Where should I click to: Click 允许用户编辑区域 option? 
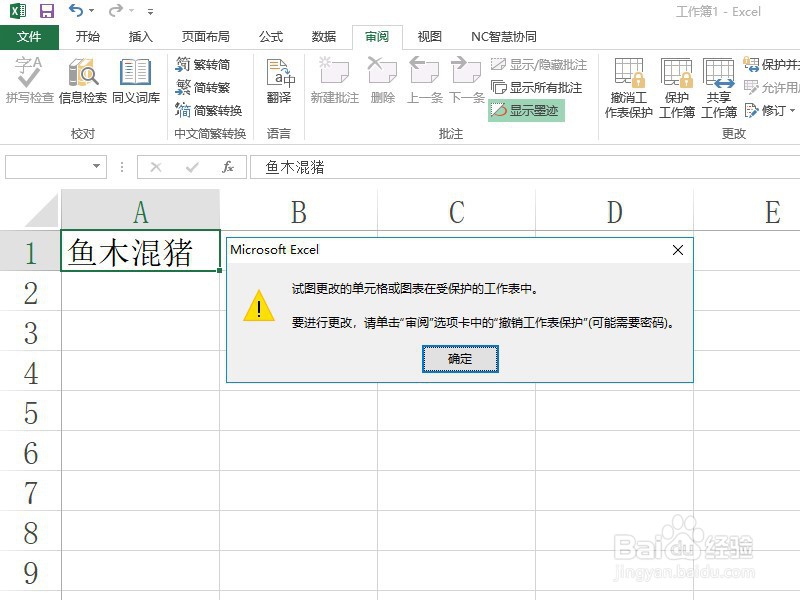(771, 88)
